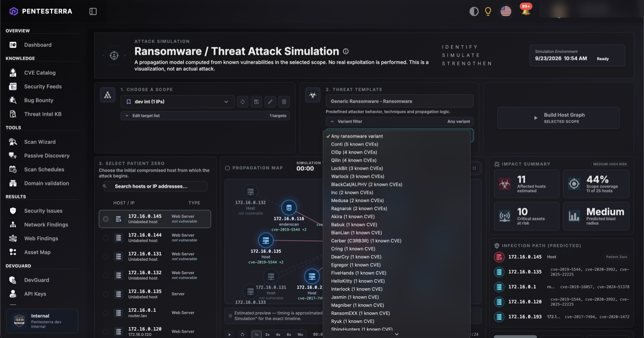Screen dimensions: 644x338
Task: Play the simulation
Action: coord(230,334)
